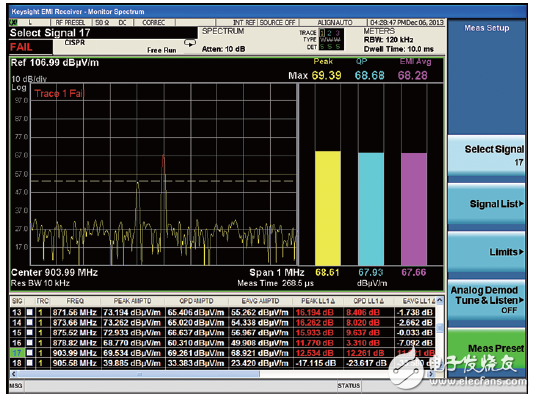Select trace 1 indicator in TRACE row
This screenshot has width=536, height=398.
tap(322, 33)
